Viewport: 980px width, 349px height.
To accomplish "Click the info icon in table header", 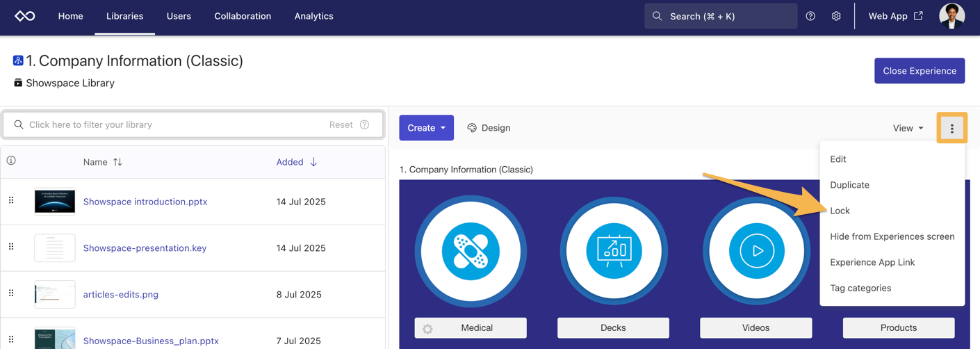I will click(x=11, y=161).
